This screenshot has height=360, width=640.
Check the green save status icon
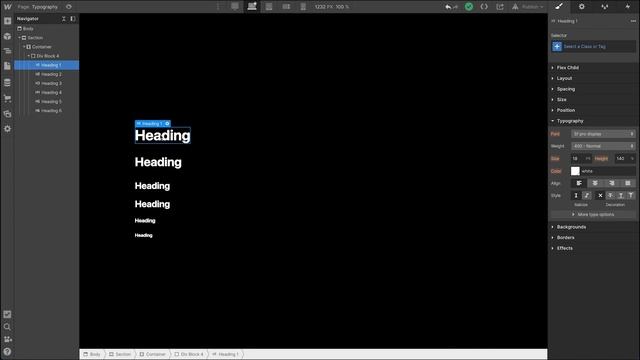pyautogui.click(x=469, y=7)
